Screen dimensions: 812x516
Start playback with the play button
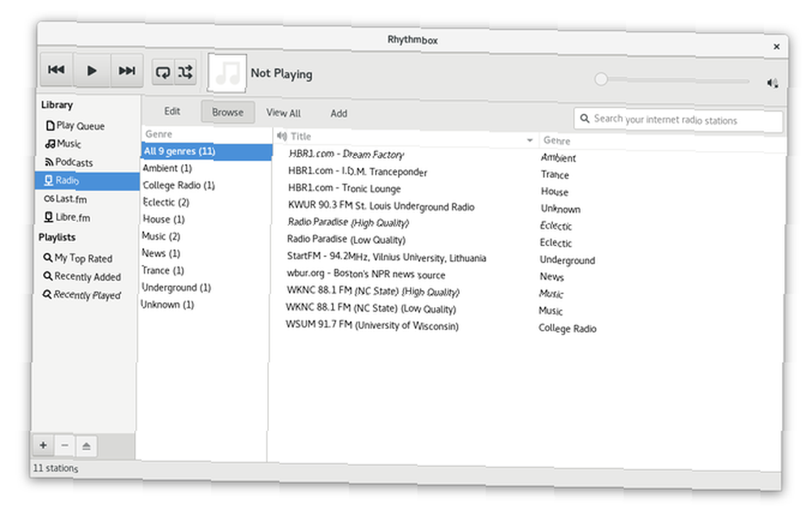(92, 71)
